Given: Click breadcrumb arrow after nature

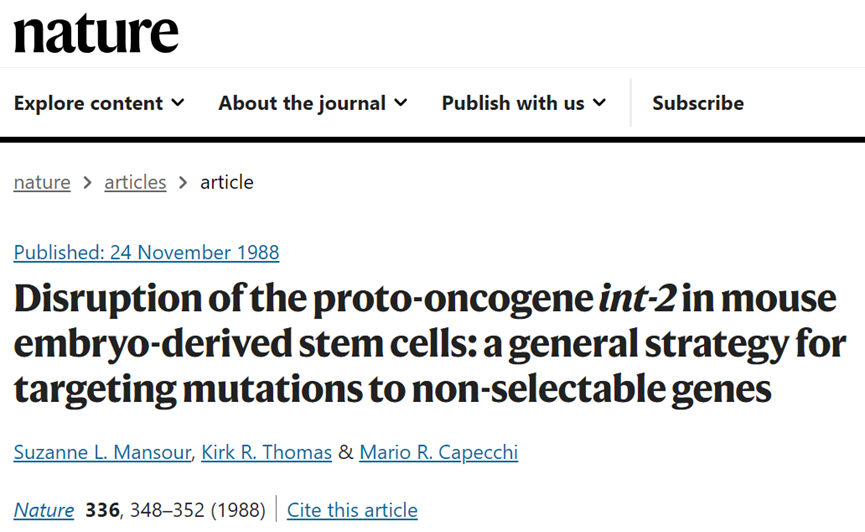Looking at the screenshot, I should point(87,183).
